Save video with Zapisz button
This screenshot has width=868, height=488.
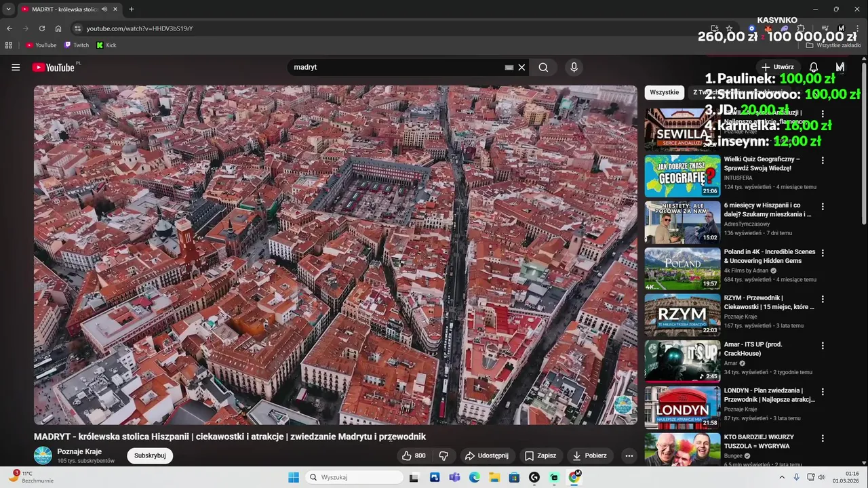pyautogui.click(x=540, y=455)
